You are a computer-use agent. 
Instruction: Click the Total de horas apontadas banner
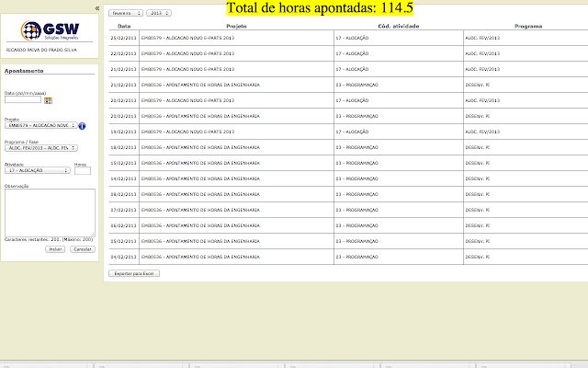[320, 8]
